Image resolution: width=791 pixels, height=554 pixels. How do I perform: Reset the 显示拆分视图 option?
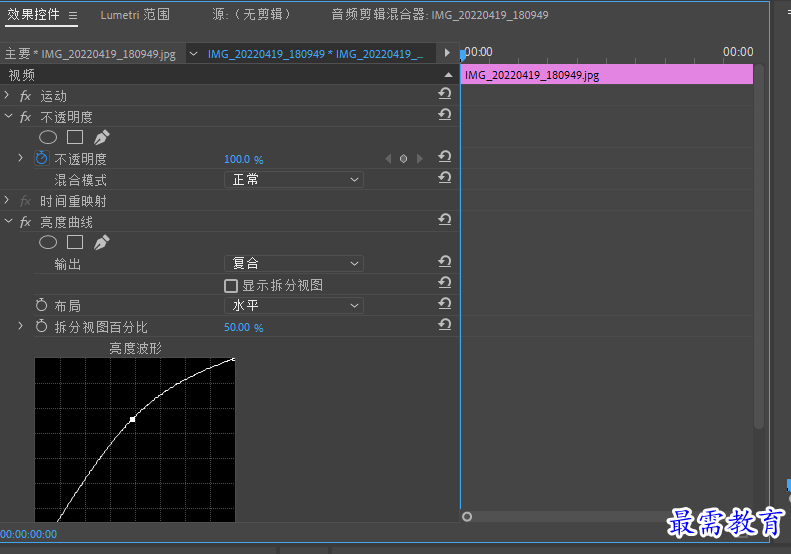(444, 283)
